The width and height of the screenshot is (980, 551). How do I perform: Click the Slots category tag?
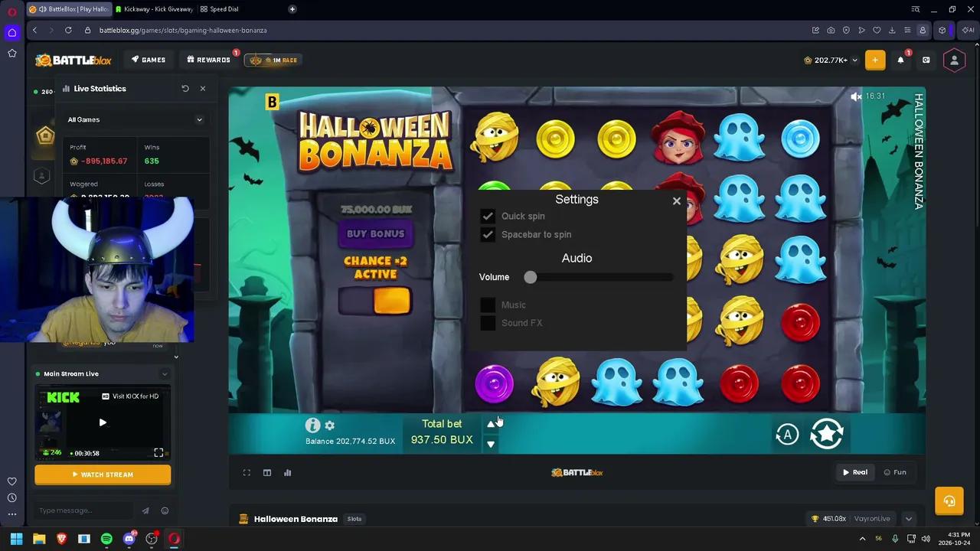tap(354, 519)
